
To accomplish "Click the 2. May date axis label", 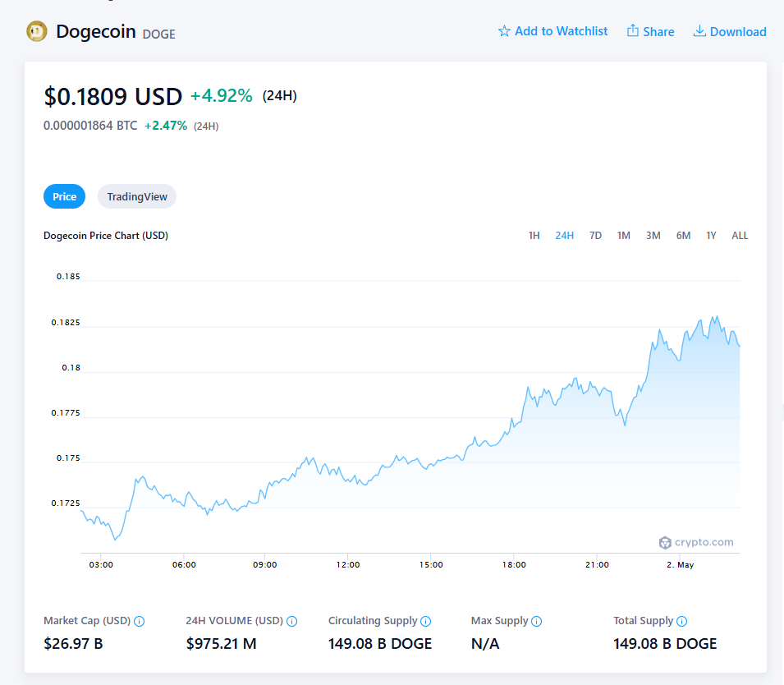I will point(680,564).
